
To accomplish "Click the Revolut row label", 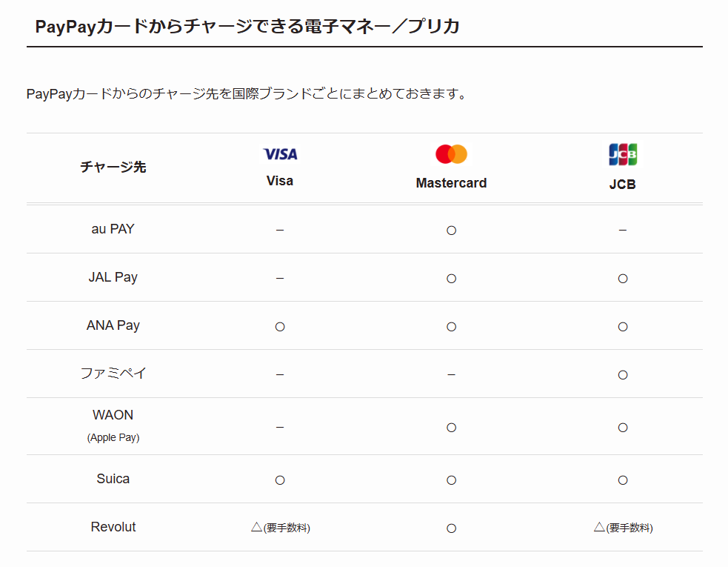I will coord(113,527).
